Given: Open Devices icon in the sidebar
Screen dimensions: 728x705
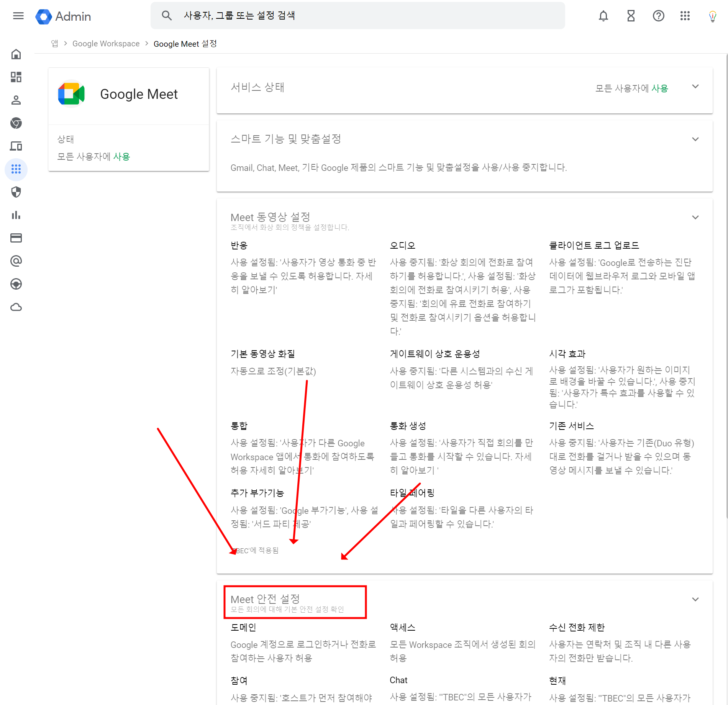Looking at the screenshot, I should [16, 146].
